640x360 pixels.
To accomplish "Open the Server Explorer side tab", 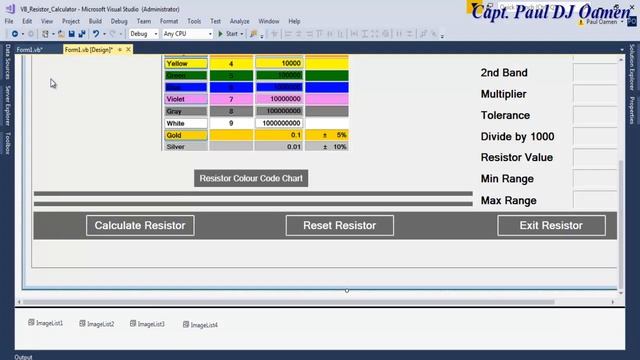I will (x=7, y=106).
